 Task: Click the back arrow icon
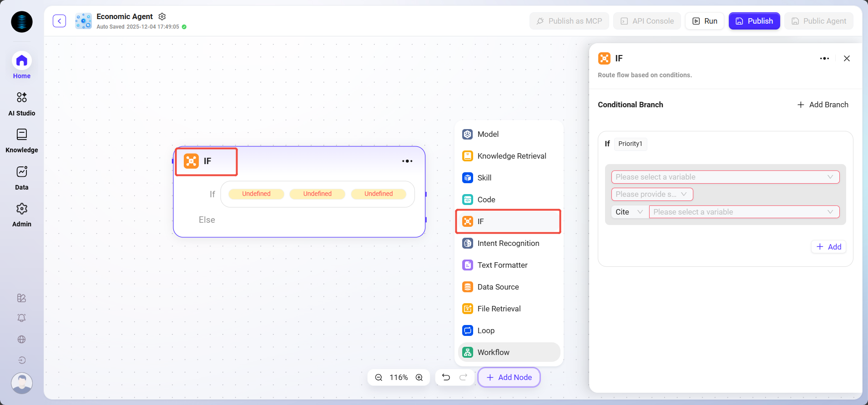tap(59, 21)
